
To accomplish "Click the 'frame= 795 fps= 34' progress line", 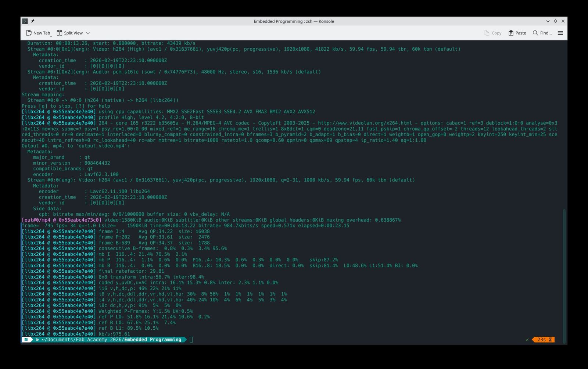I will 186,226.
